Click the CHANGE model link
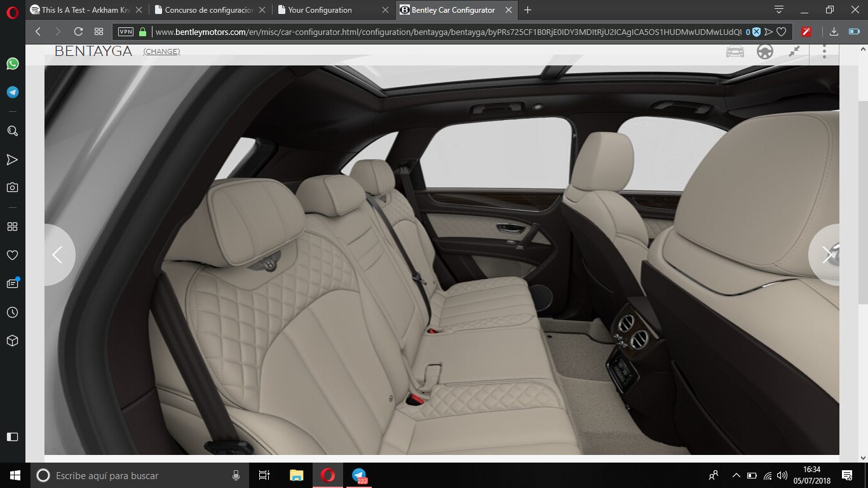 (161, 51)
